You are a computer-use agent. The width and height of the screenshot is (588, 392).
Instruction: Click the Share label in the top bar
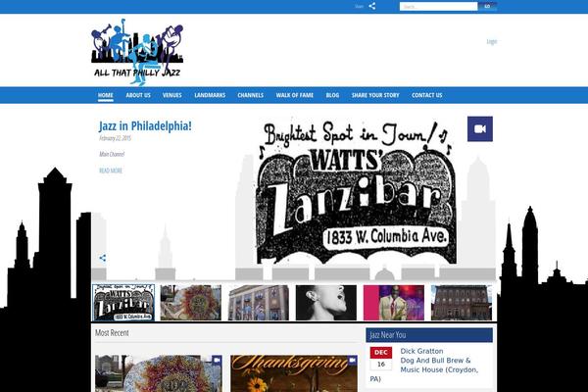[x=360, y=7]
